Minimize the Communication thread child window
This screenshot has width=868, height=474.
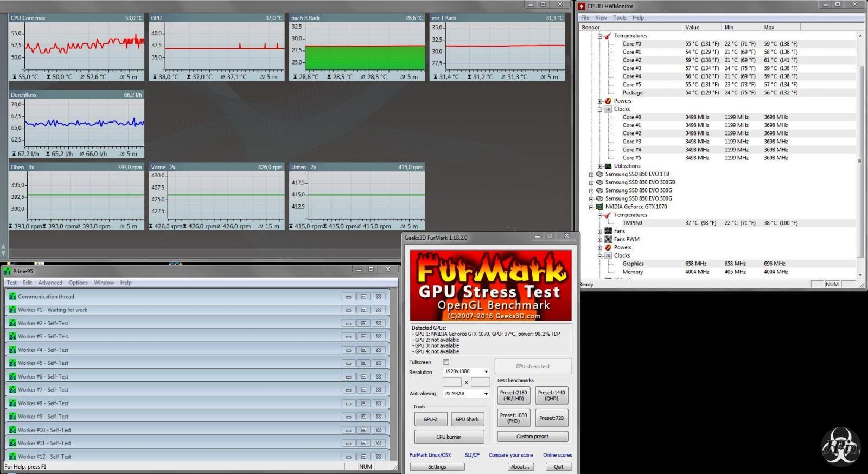[348, 297]
